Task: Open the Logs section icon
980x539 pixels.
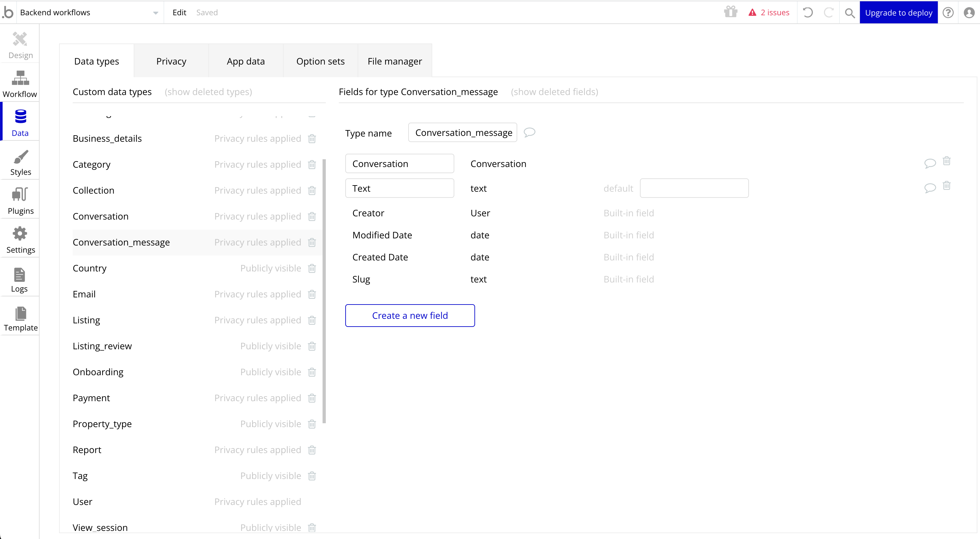Action: (19, 275)
